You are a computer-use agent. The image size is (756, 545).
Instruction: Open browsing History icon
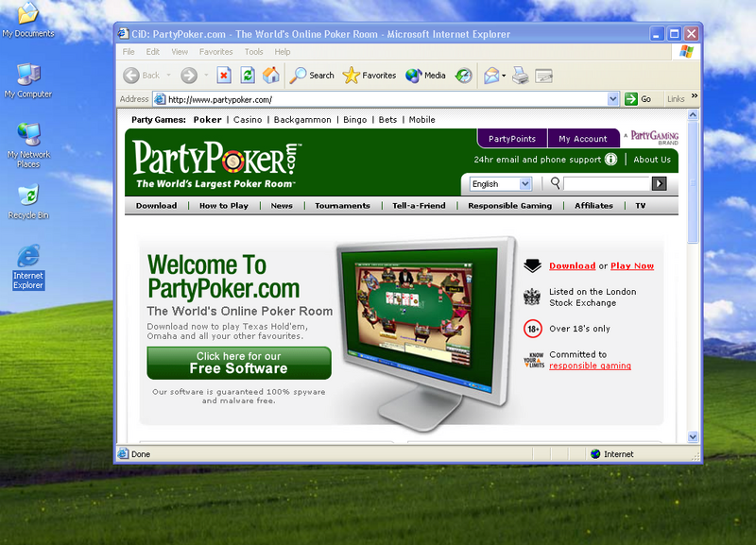click(463, 76)
